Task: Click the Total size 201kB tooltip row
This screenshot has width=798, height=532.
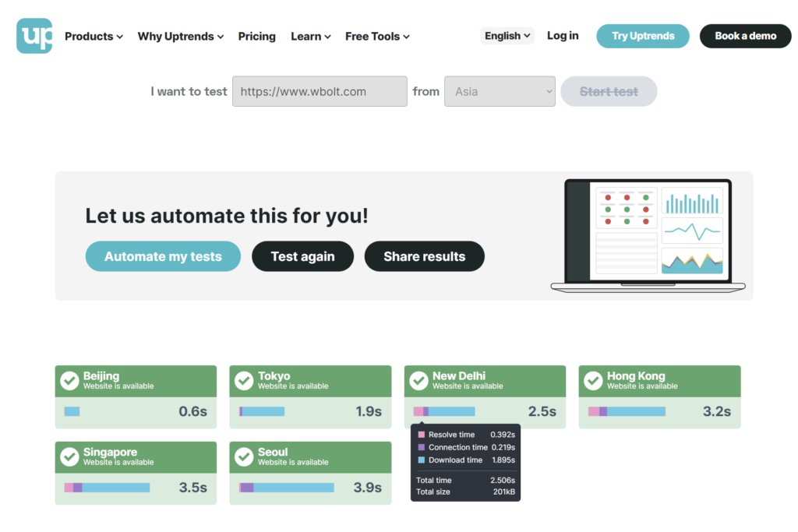Action: [x=466, y=491]
